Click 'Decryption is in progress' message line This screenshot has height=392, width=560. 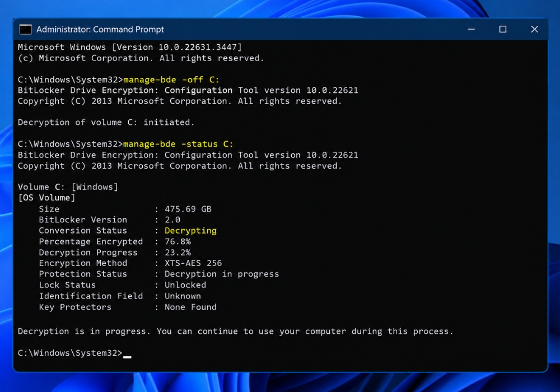click(x=235, y=332)
